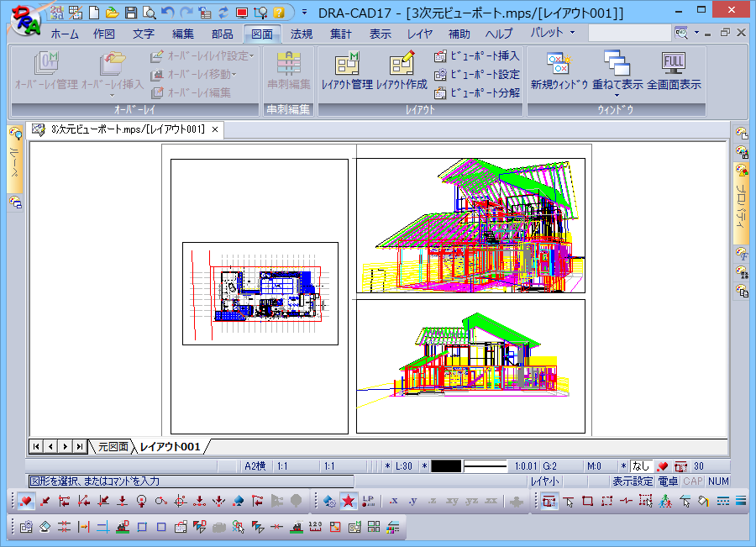
Task: Click the LP icon in snap toolbar
Action: click(x=368, y=501)
